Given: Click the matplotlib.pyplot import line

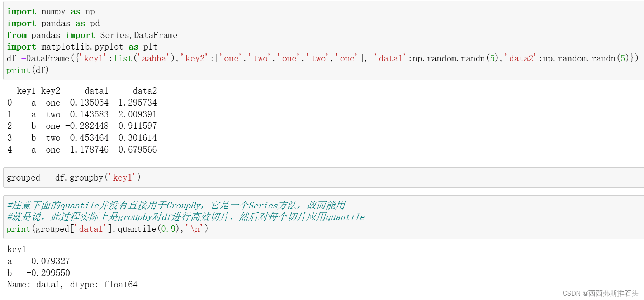Looking at the screenshot, I should click(x=82, y=47).
